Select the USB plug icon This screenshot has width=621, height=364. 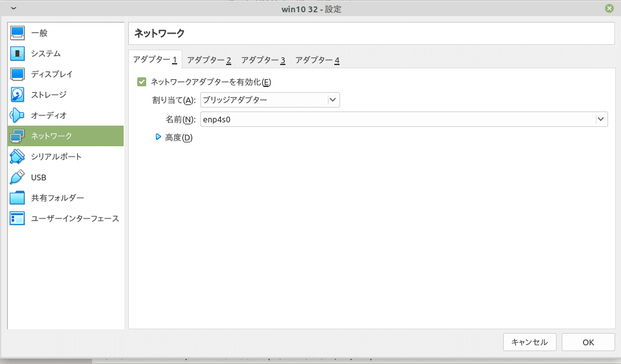(17, 177)
